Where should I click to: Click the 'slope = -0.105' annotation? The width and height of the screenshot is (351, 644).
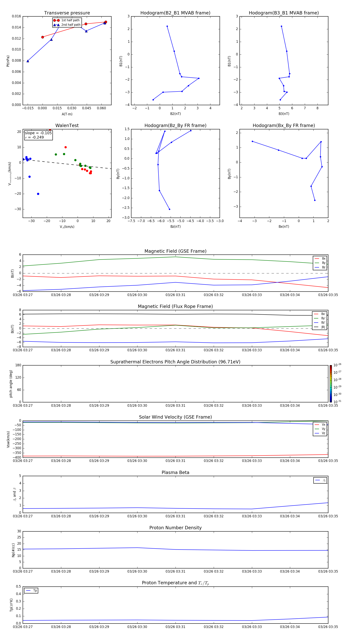click(x=38, y=133)
